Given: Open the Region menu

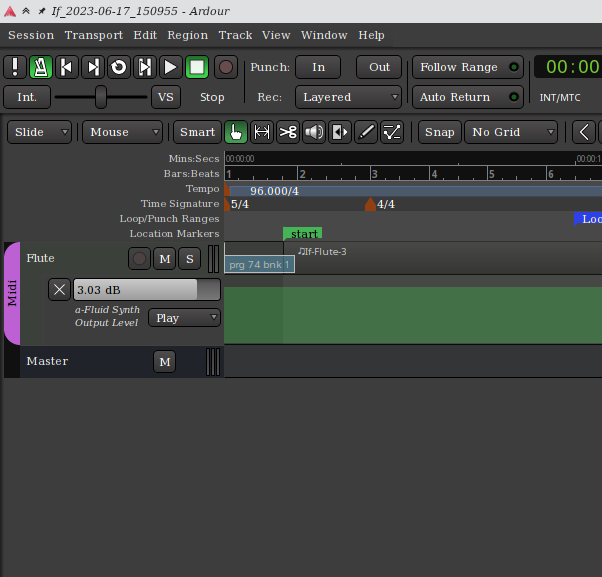Looking at the screenshot, I should 188,35.
